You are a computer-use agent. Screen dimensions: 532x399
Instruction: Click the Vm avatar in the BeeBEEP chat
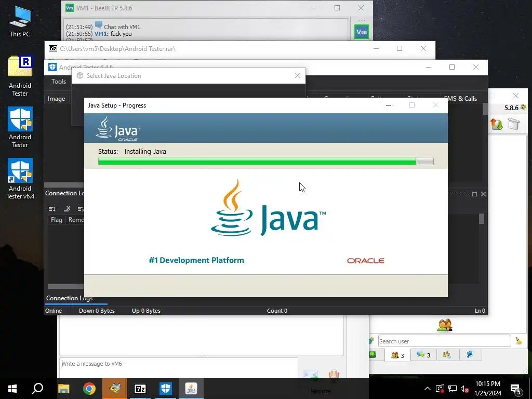pyautogui.click(x=362, y=32)
